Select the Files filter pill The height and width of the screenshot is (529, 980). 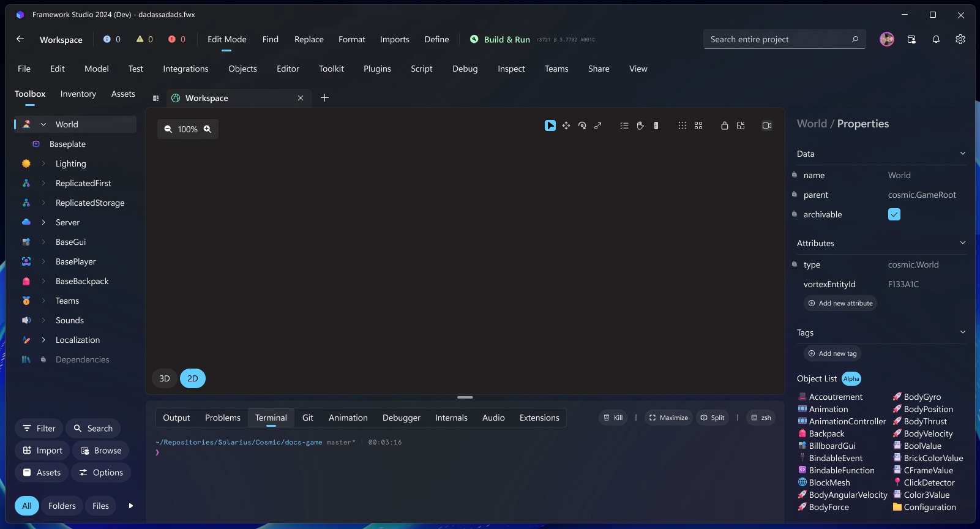coord(101,506)
